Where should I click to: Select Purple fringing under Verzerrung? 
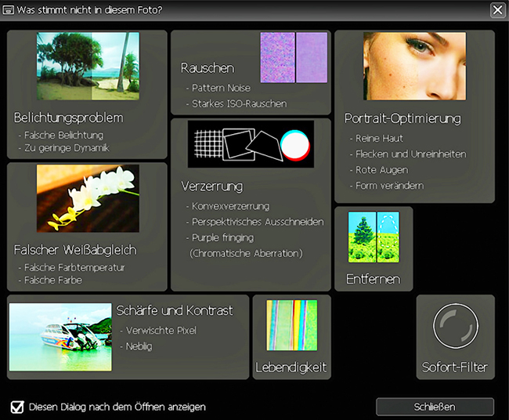pyautogui.click(x=222, y=237)
